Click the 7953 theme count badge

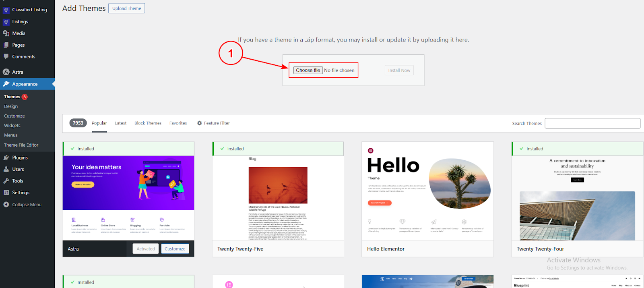78,123
